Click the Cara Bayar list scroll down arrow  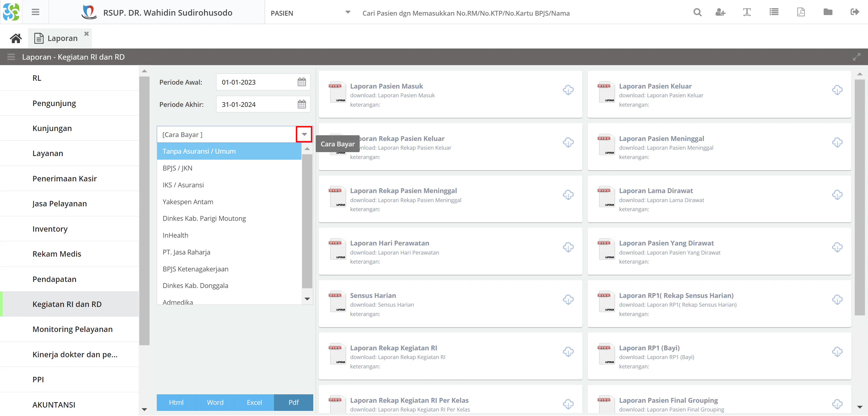click(x=307, y=299)
